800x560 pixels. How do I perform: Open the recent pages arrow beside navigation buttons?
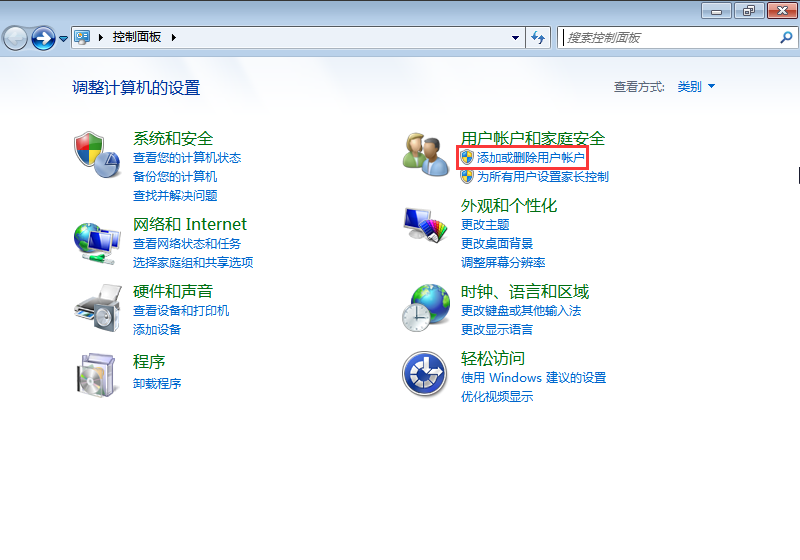(x=64, y=38)
